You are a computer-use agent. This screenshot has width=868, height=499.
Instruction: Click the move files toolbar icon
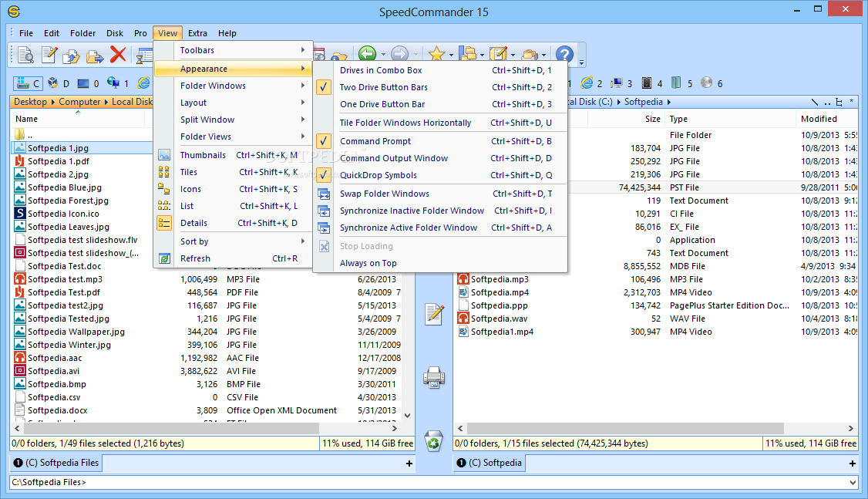coord(95,56)
